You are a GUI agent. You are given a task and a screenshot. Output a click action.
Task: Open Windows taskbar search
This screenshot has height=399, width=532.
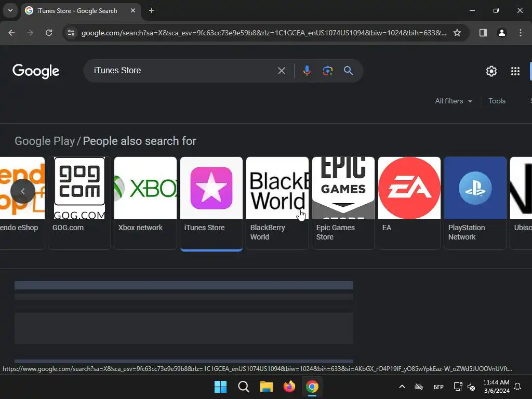coord(244,387)
